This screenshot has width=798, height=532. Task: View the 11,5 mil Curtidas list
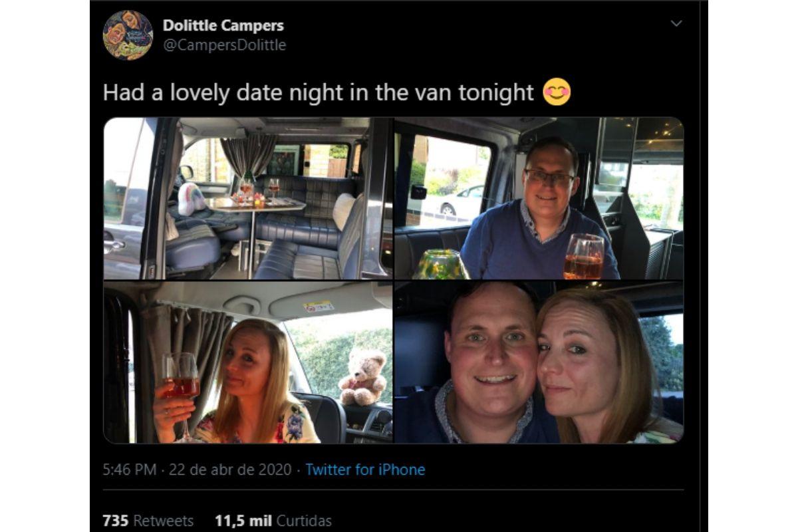[x=273, y=520]
